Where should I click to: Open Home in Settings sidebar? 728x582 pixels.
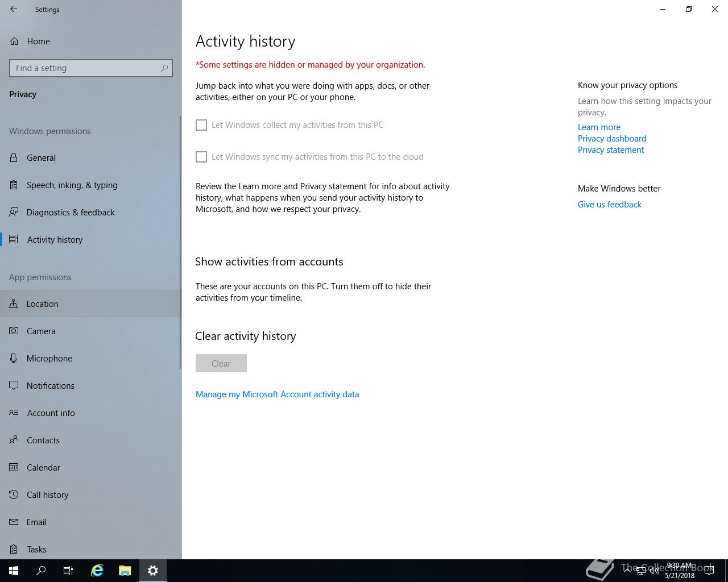(91, 41)
